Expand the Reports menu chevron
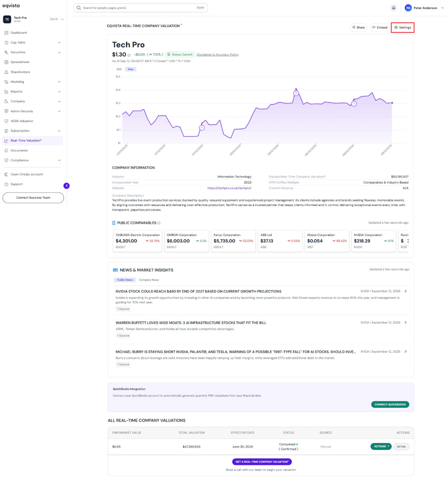The width and height of the screenshot is (448, 477). click(59, 92)
